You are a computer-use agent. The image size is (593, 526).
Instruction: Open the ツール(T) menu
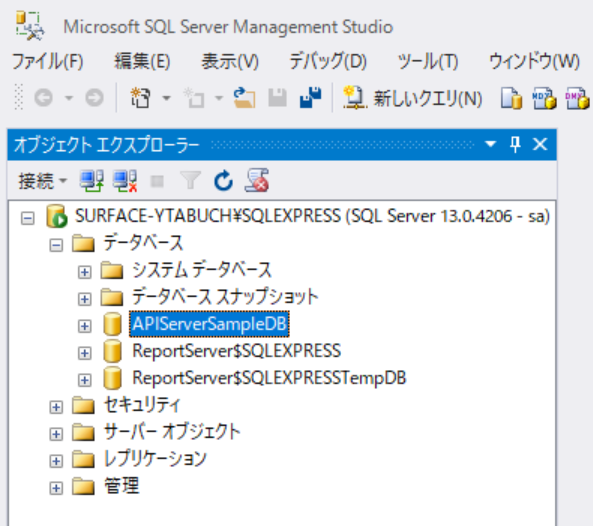(428, 61)
